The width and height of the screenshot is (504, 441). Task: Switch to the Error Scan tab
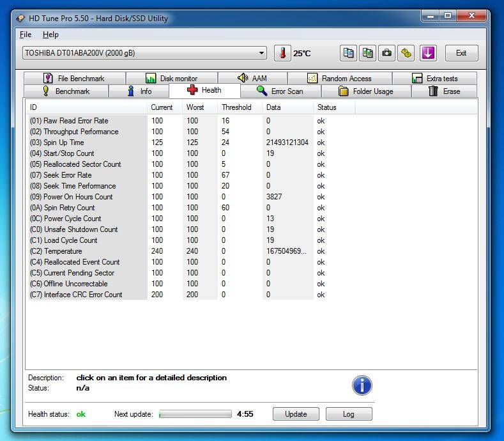point(280,91)
